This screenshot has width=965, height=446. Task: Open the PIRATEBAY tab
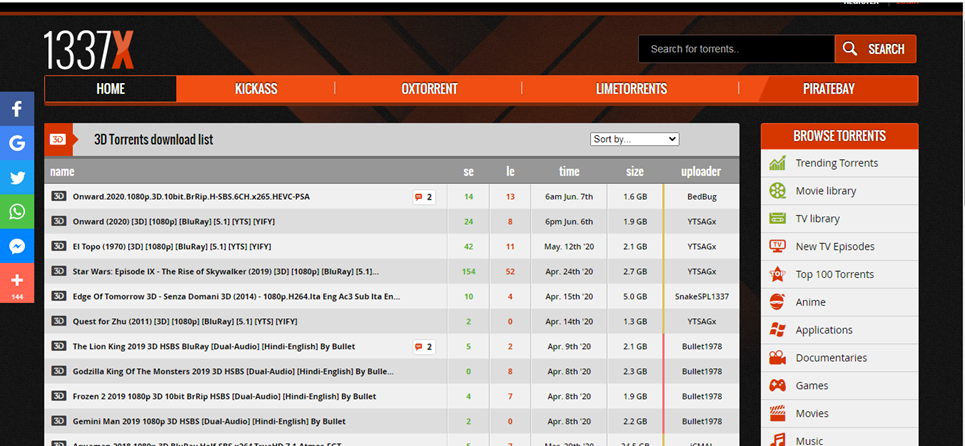tap(829, 89)
